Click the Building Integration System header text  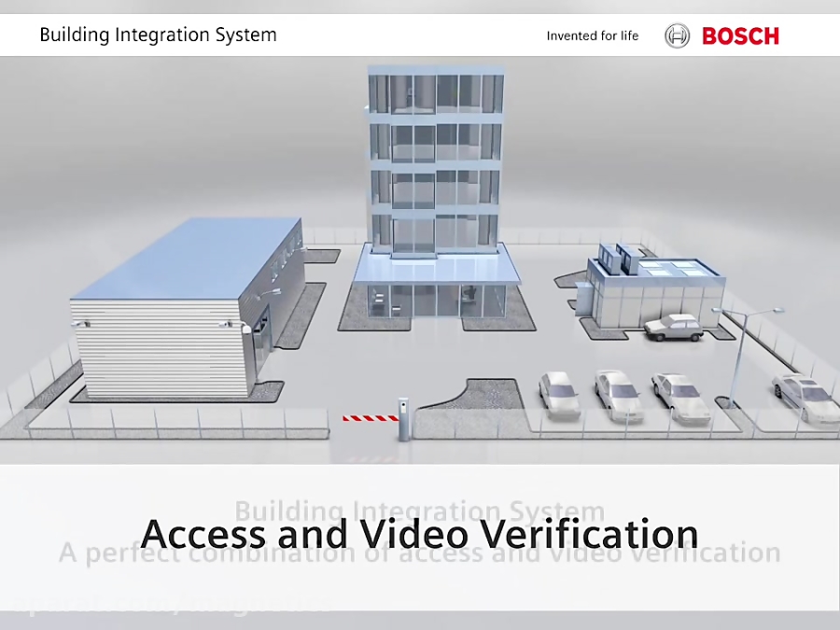[158, 35]
